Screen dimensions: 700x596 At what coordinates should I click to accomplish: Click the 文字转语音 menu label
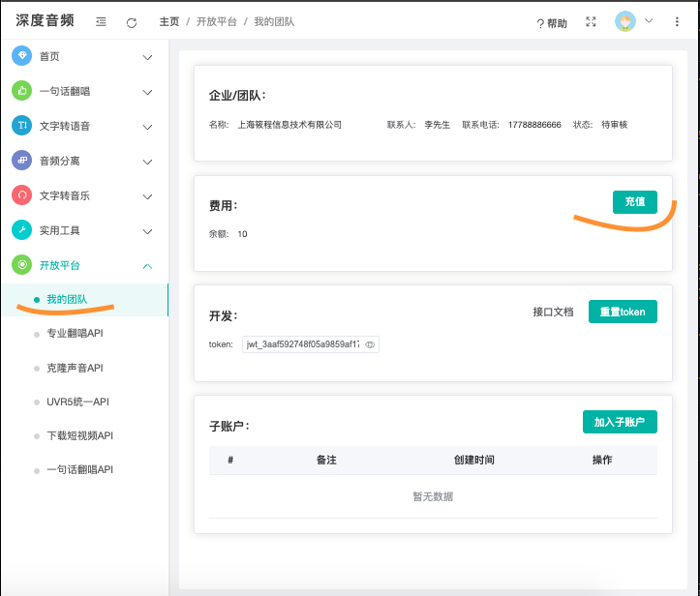[65, 126]
